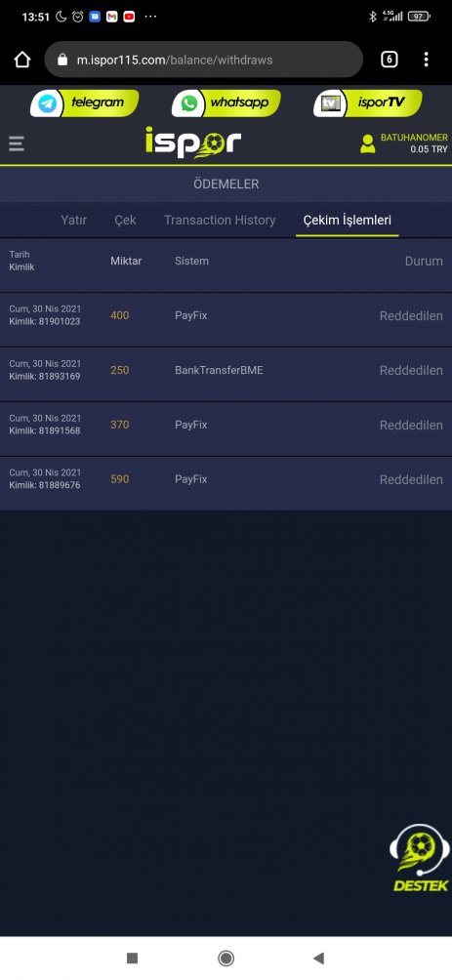The image size is (452, 980).
Task: Open the DESTEK support headset icon
Action: coord(420,857)
